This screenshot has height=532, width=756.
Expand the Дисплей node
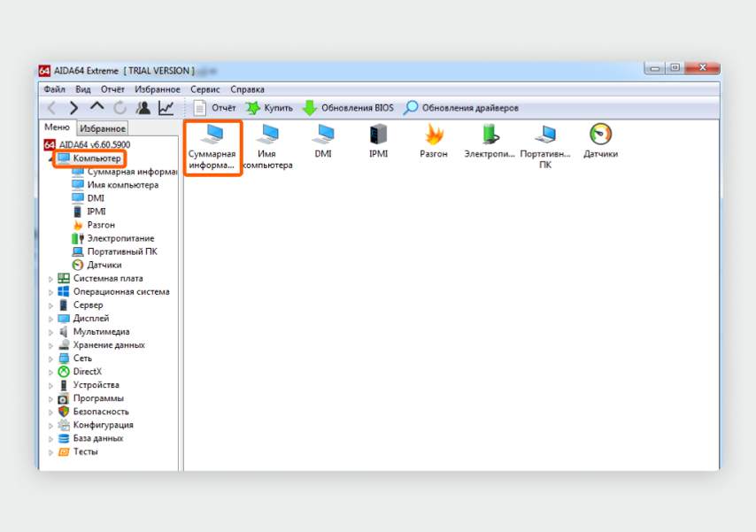tap(50, 319)
